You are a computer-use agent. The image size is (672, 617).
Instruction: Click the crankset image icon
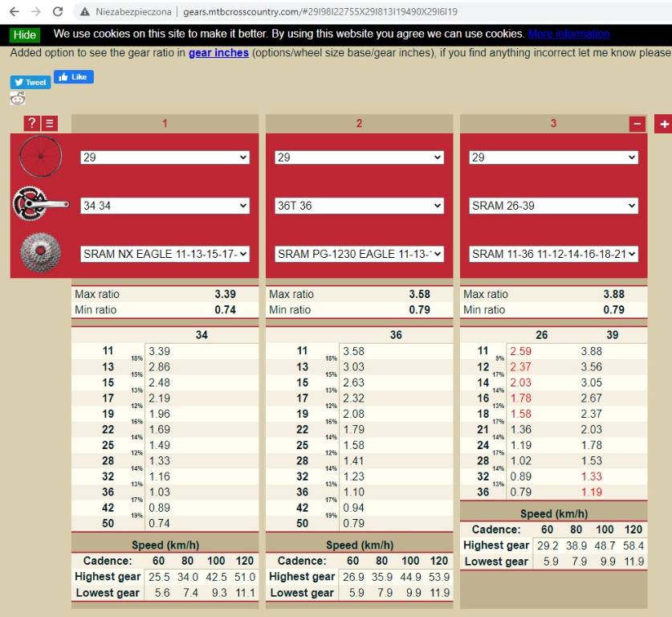40,204
